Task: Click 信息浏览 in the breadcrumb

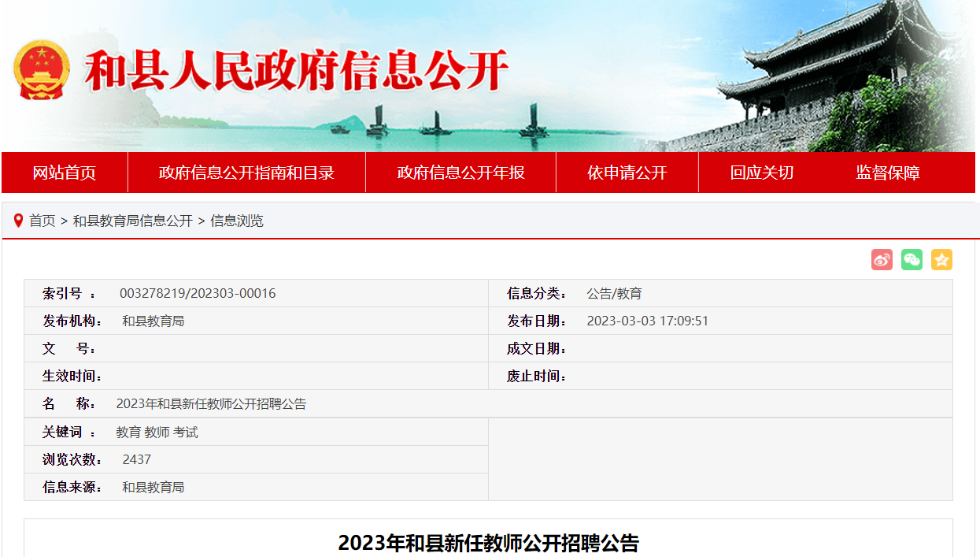Action: point(237,221)
